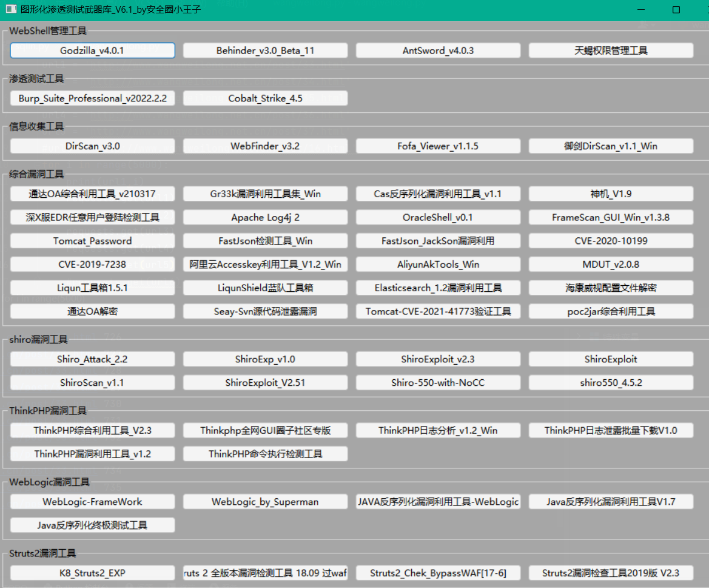Open LiqunShield蓝队工具箱
The image size is (709, 588).
click(266, 288)
